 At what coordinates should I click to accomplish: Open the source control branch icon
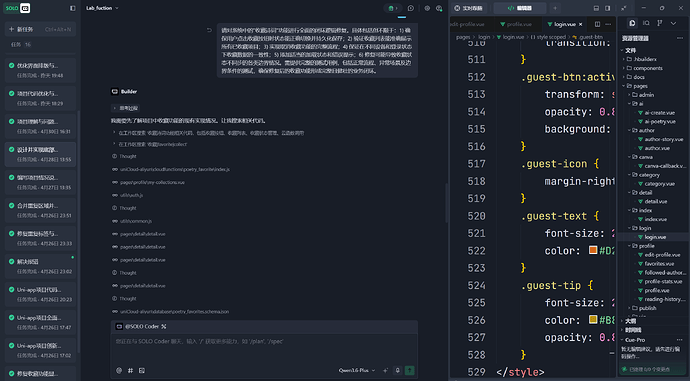point(659,23)
